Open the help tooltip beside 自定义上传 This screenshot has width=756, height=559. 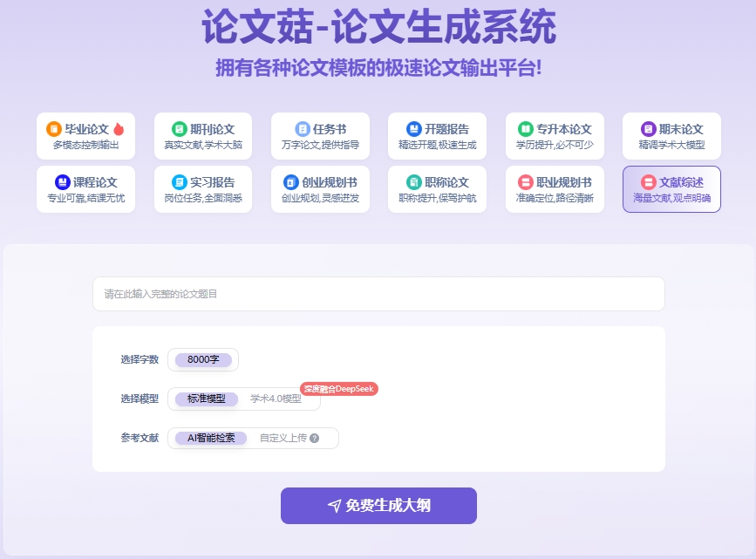pos(314,438)
